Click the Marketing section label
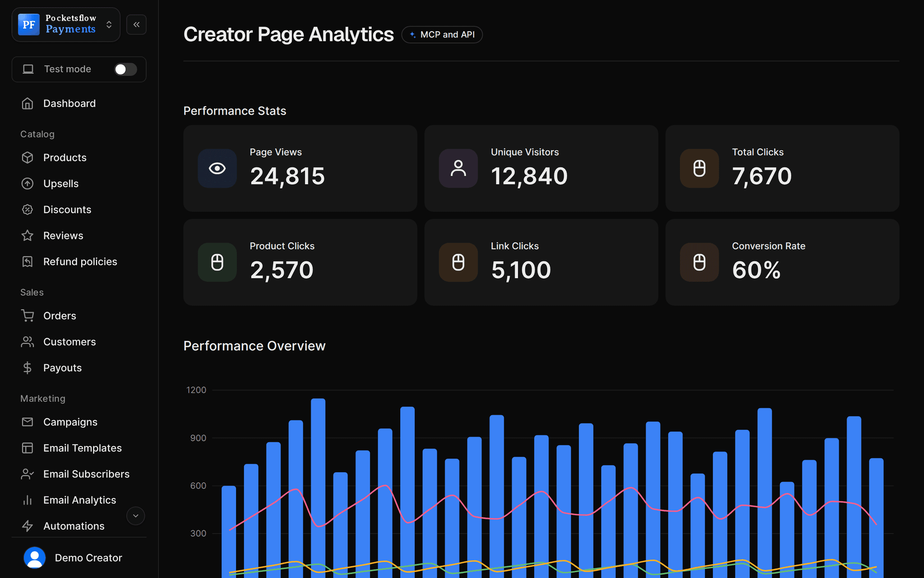The image size is (924, 578). tap(43, 399)
